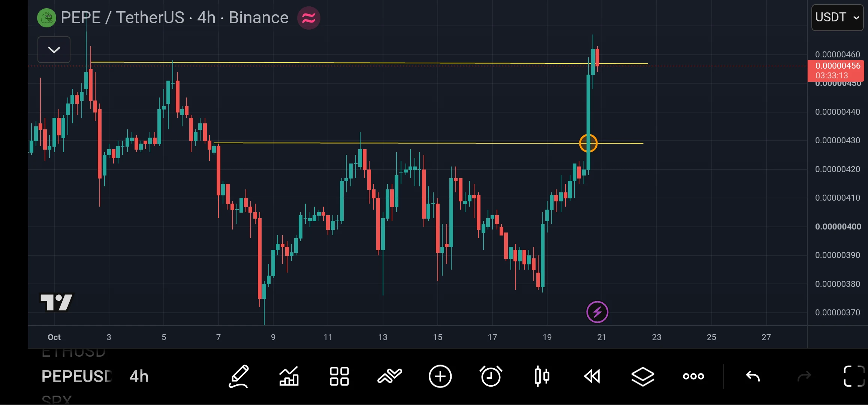Image resolution: width=868 pixels, height=405 pixels.
Task: Open the chart templates wavy-lines icon
Action: (390, 376)
